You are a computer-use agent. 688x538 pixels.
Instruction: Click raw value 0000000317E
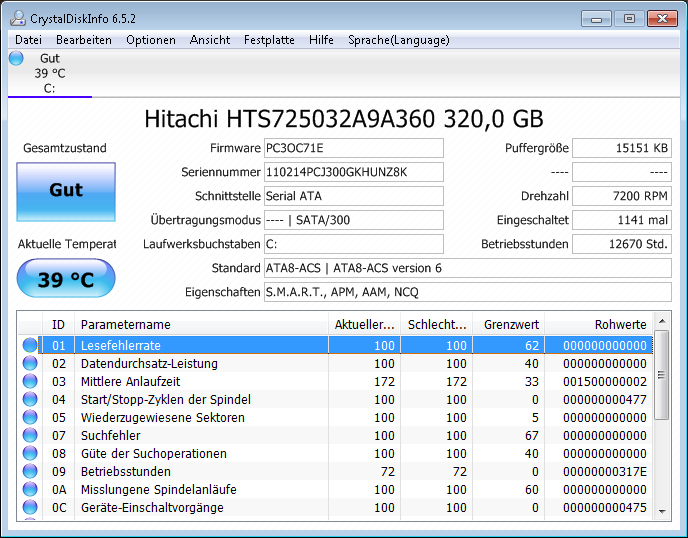(605, 472)
